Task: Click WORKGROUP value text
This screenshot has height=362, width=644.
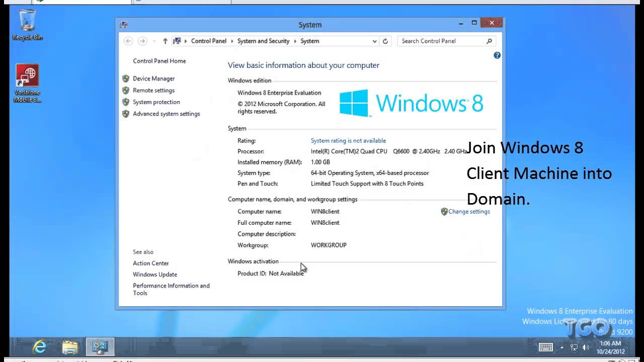Action: [x=329, y=245]
